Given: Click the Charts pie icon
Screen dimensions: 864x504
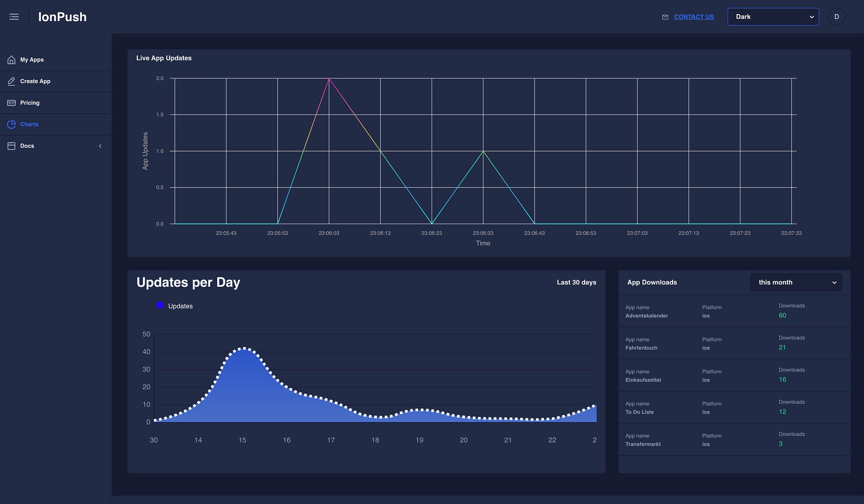Looking at the screenshot, I should click(x=11, y=125).
